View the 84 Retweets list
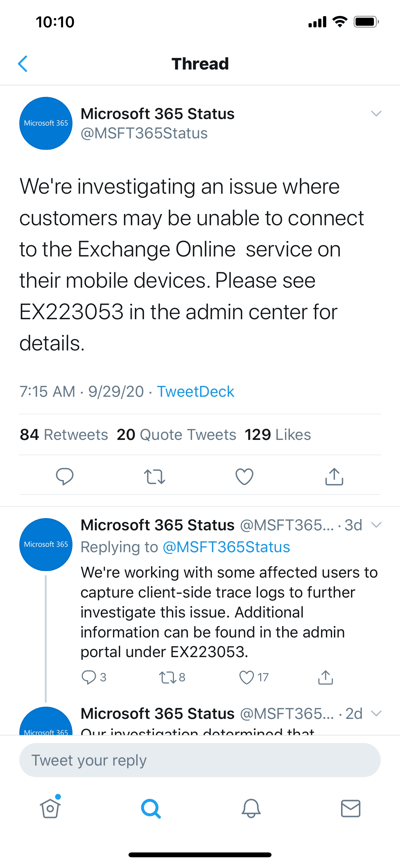 pyautogui.click(x=64, y=435)
